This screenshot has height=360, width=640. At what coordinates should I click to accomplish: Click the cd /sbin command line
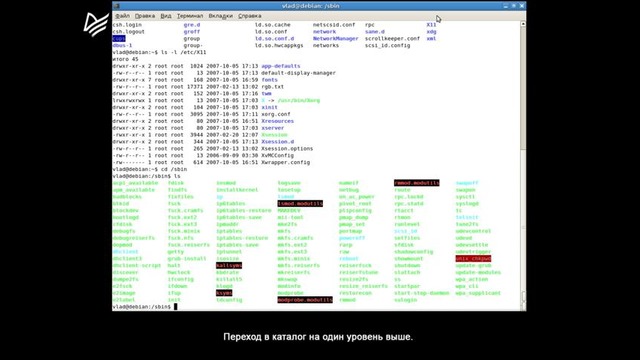(x=174, y=169)
